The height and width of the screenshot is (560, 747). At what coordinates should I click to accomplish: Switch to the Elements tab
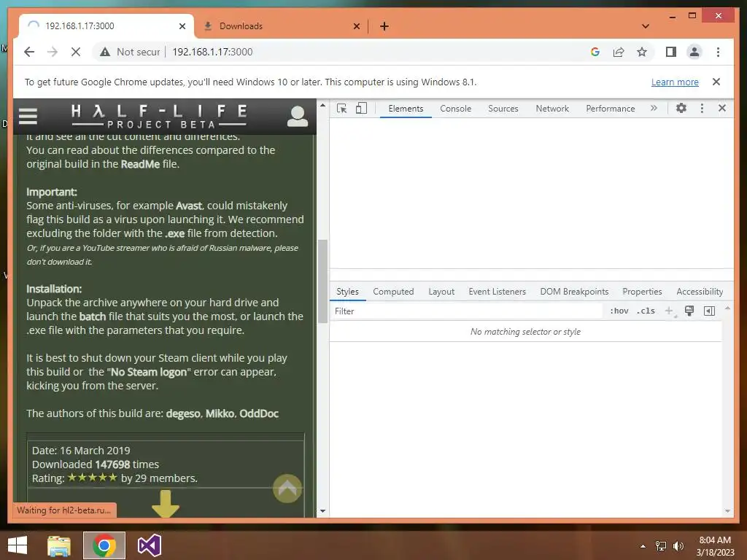tap(406, 109)
